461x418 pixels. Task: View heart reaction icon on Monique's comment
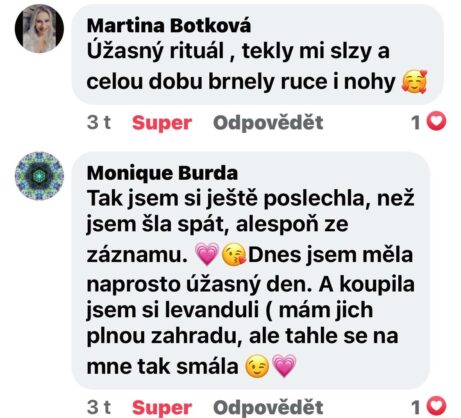tap(436, 406)
